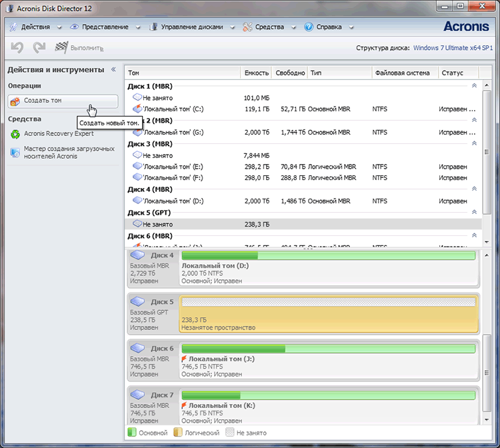Collapse the Диск 4 (MBR) group
500x448 pixels.
[474, 189]
